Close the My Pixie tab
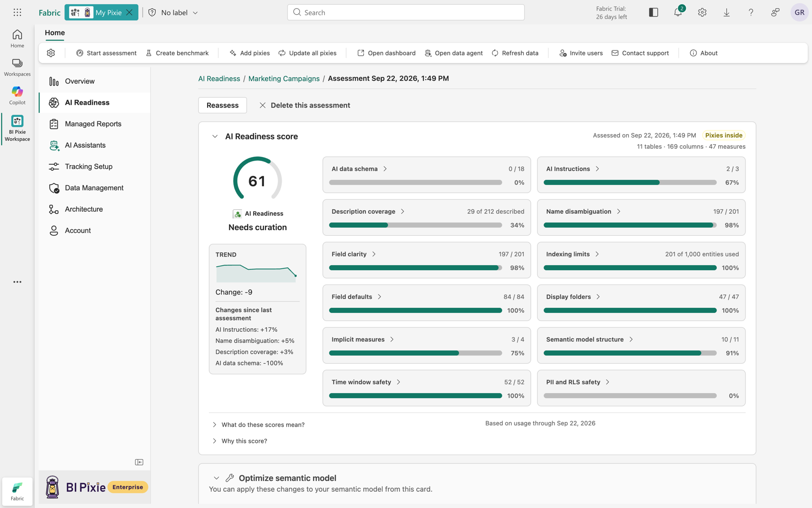This screenshot has width=812, height=508. (129, 12)
